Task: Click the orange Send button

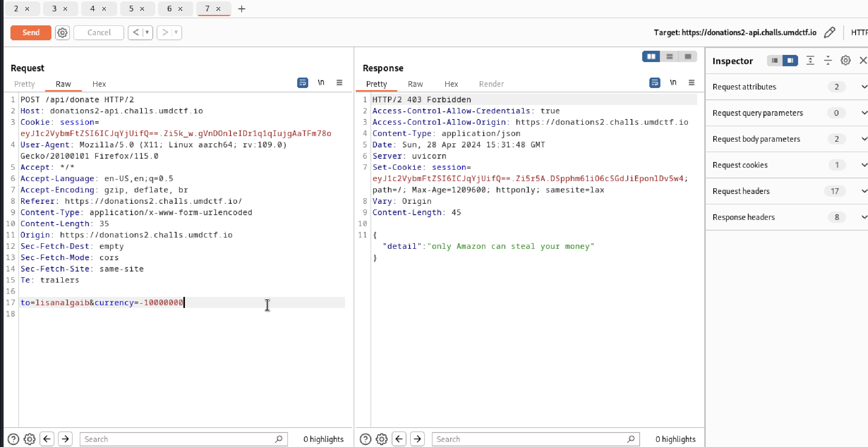Action: tap(31, 33)
